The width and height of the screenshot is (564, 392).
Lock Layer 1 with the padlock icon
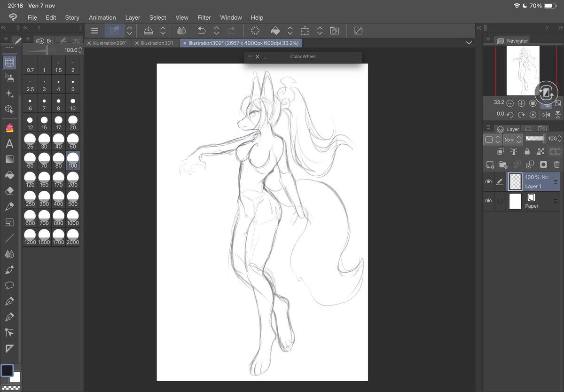coord(527,151)
